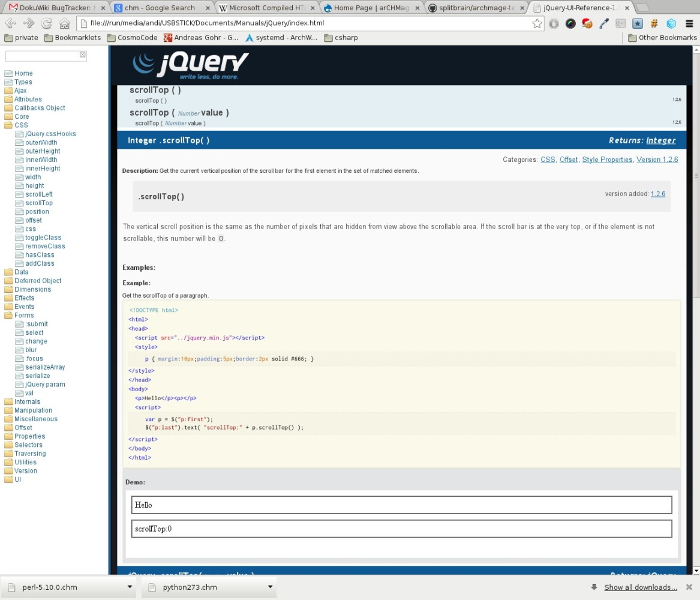The width and height of the screenshot is (700, 600).
Task: Jump to scrollTop( Number value ) heading
Action: pyautogui.click(x=179, y=113)
